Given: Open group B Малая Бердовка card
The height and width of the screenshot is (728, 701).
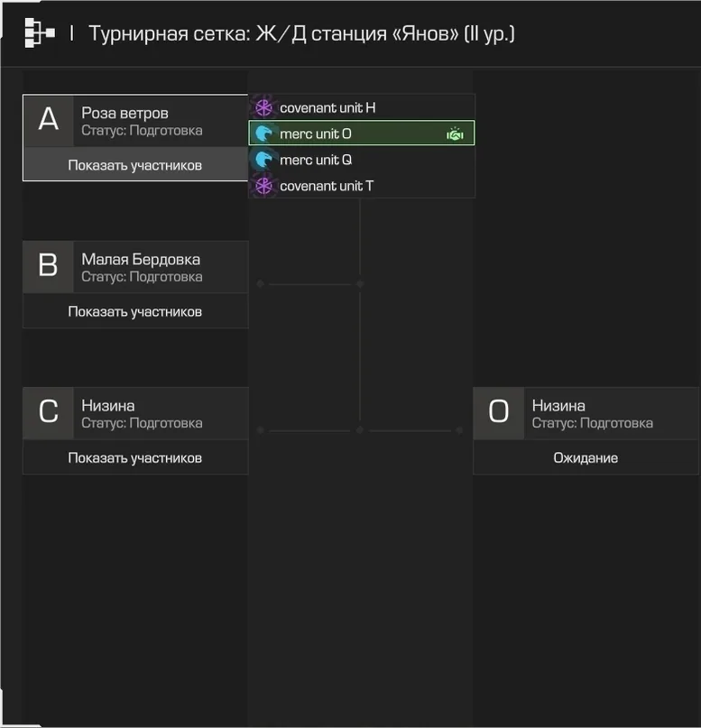Looking at the screenshot, I should click(135, 267).
